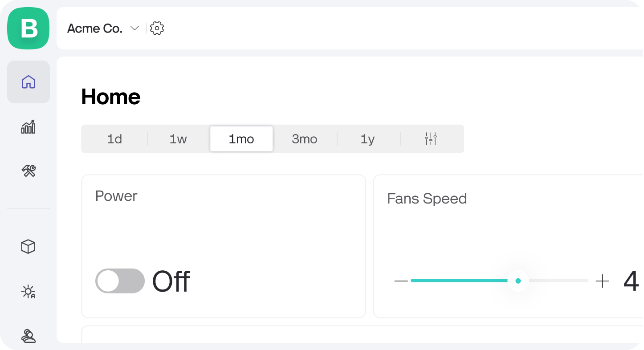Click the Fans Speed slider handle
Screen dimensions: 644x350
coord(518,281)
